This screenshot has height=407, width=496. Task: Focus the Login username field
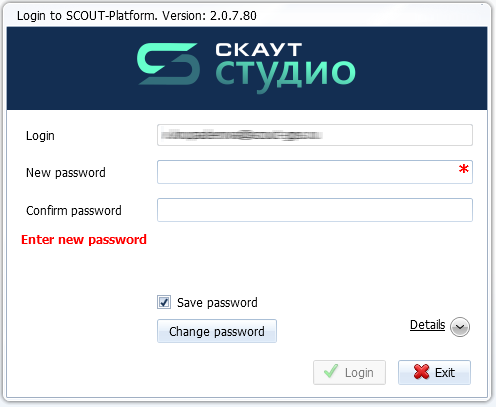315,135
